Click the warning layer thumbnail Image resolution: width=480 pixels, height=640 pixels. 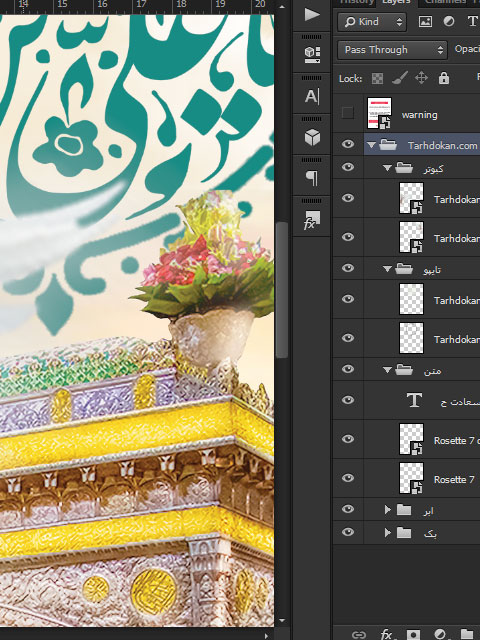(x=379, y=113)
